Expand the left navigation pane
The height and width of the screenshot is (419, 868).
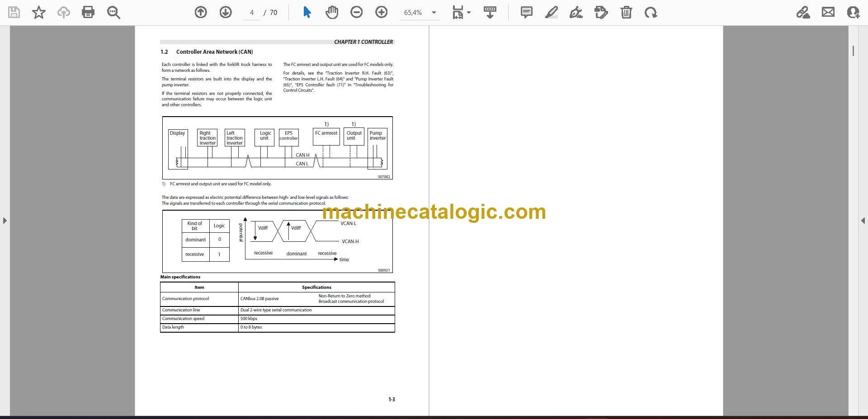point(5,221)
